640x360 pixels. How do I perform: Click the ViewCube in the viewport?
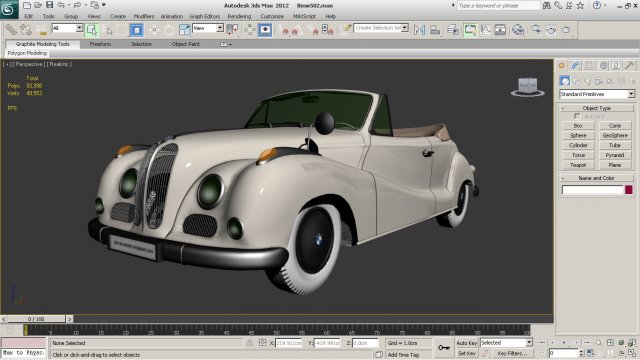527,87
